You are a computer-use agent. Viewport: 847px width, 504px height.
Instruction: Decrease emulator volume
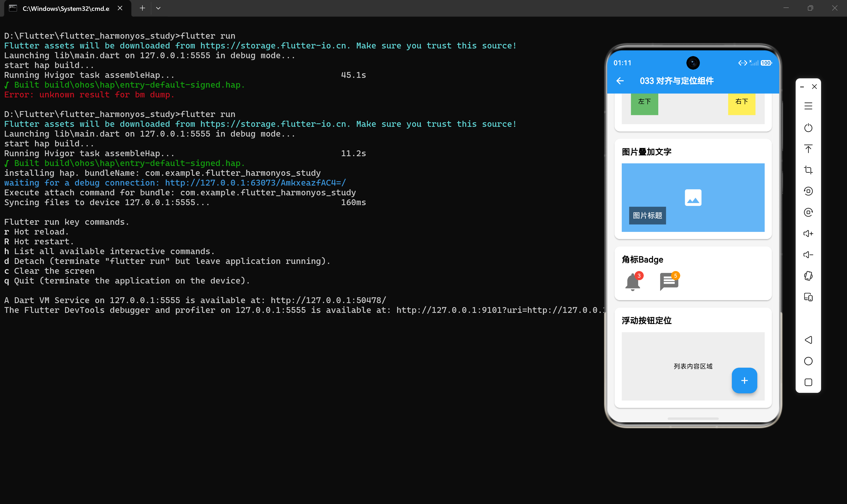click(808, 255)
